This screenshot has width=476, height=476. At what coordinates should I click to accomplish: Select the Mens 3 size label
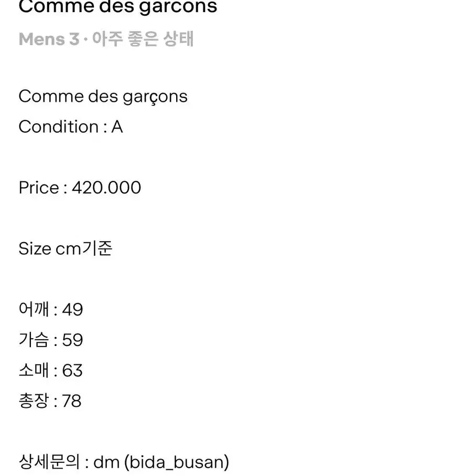click(x=49, y=39)
